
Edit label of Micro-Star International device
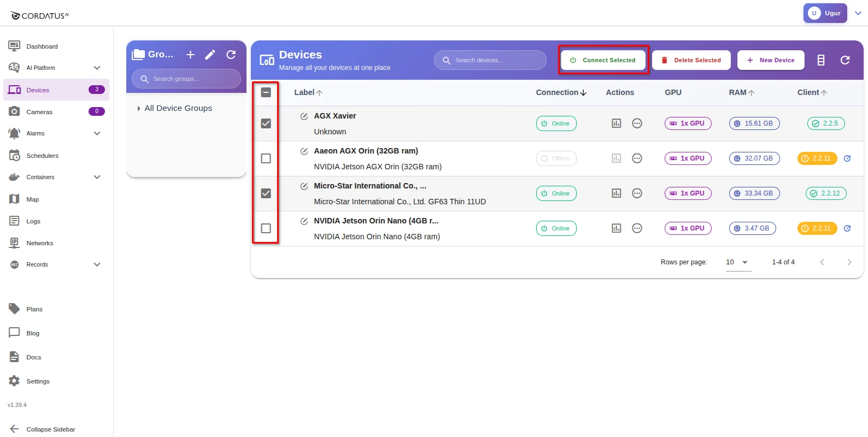[x=304, y=186]
